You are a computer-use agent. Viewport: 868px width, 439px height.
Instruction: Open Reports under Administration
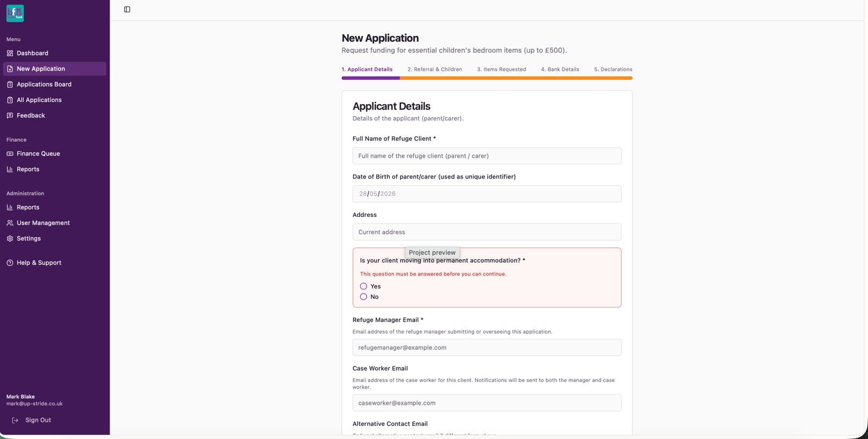point(54,207)
